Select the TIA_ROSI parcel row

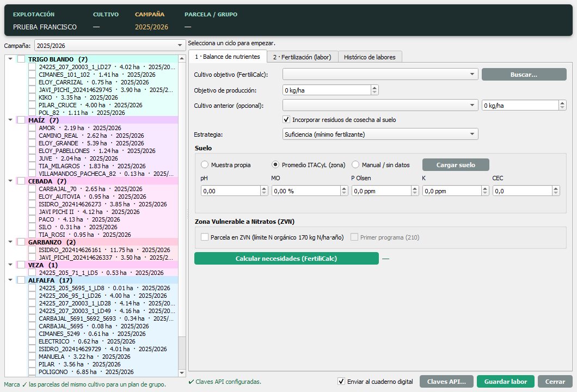[103, 235]
